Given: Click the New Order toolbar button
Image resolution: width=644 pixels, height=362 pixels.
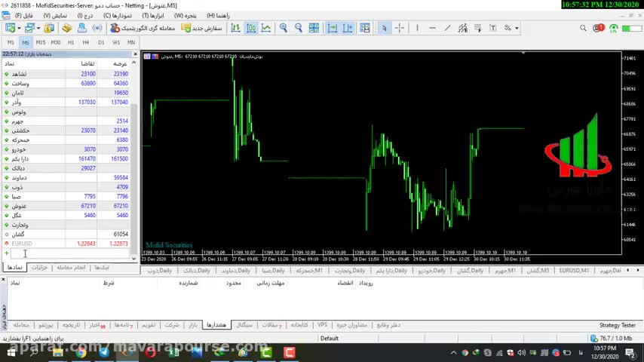Looking at the screenshot, I should point(202,28).
